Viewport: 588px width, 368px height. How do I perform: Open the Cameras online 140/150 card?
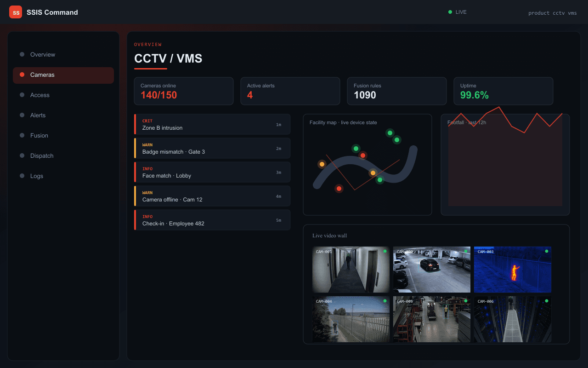pyautogui.click(x=184, y=91)
